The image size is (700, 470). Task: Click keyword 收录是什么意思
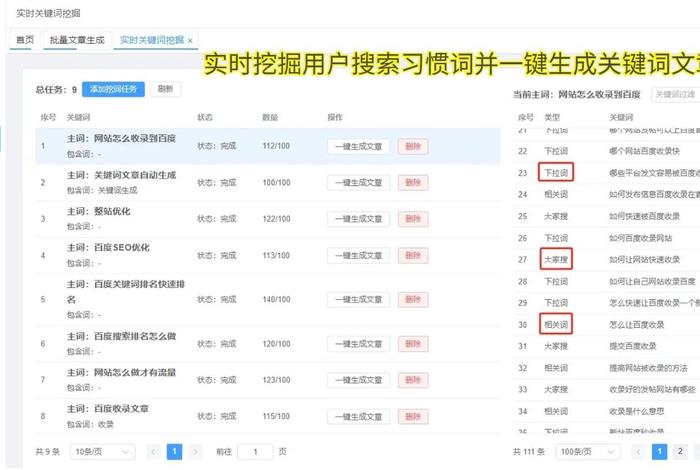tap(637, 412)
